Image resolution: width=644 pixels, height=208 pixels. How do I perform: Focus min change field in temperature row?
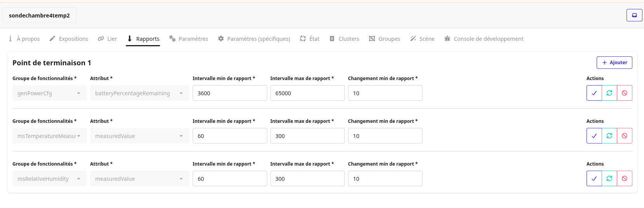(x=385, y=136)
